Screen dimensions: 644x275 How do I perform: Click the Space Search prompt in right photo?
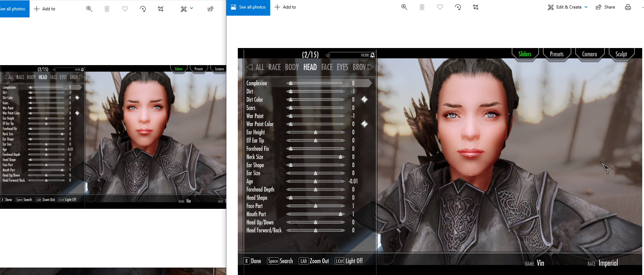[x=280, y=261]
